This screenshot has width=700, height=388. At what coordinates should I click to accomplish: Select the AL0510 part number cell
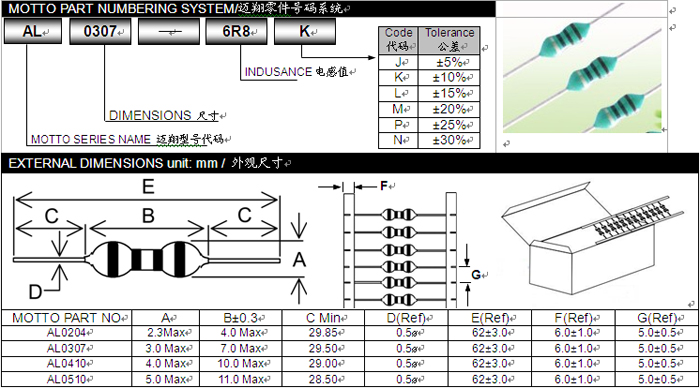coord(67,380)
